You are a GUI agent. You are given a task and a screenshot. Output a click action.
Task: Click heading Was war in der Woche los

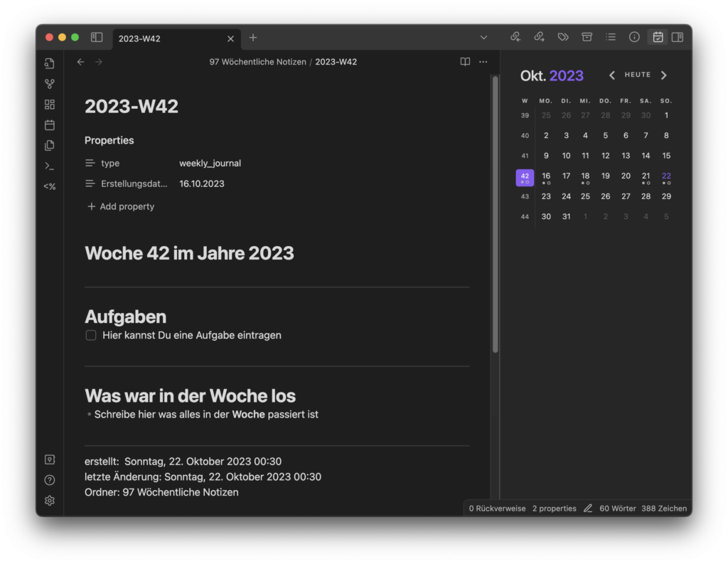[190, 396]
